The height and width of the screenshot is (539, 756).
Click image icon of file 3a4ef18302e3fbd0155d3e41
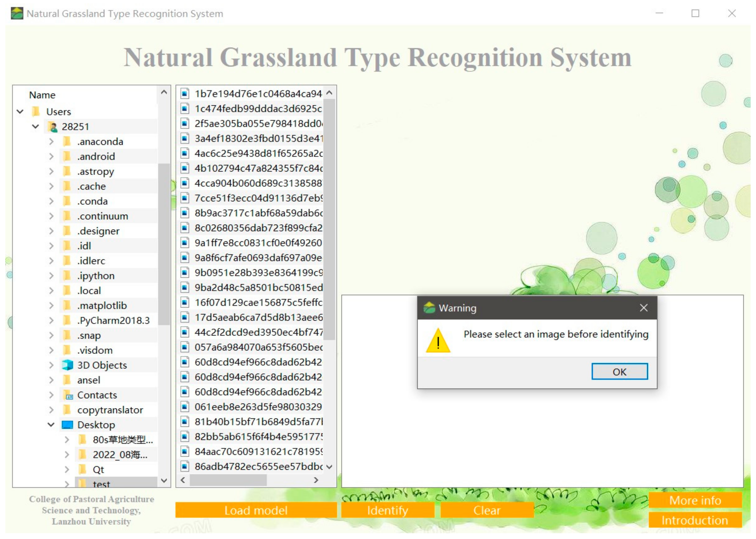pyautogui.click(x=185, y=138)
